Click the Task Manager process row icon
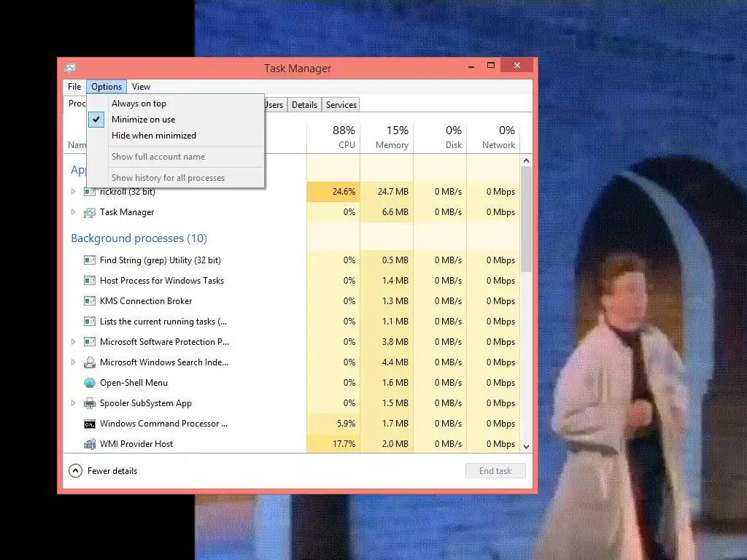The image size is (747, 560). click(x=90, y=212)
